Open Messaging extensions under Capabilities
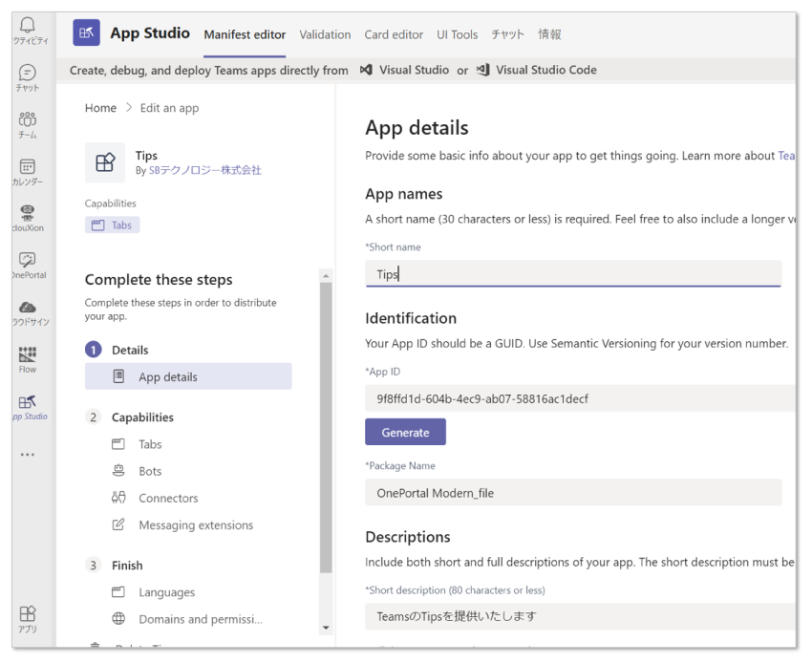This screenshot has height=663, width=812. point(196,525)
